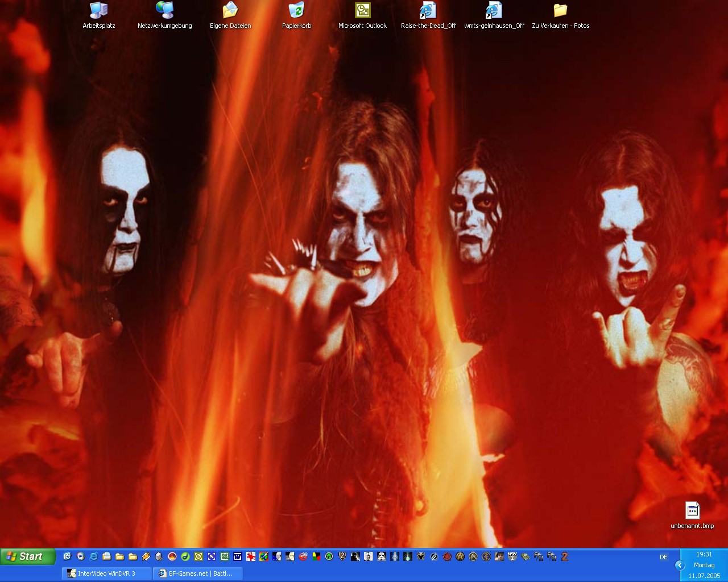Switch to InterVideo WinDVR 3 taskbar window

click(x=106, y=573)
